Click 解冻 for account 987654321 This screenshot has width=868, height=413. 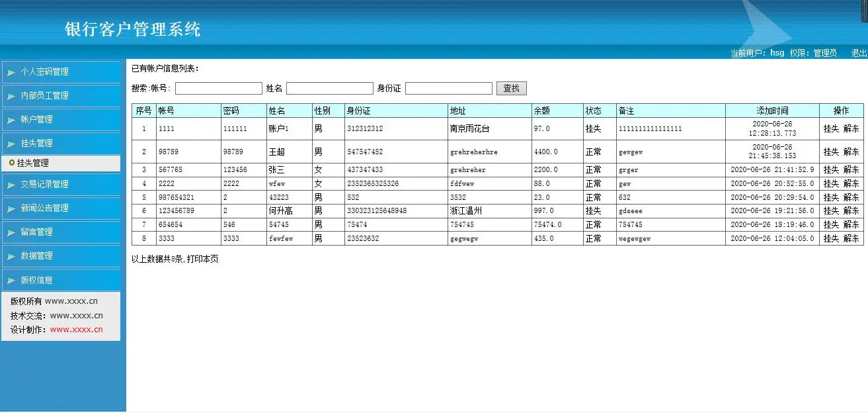[851, 197]
